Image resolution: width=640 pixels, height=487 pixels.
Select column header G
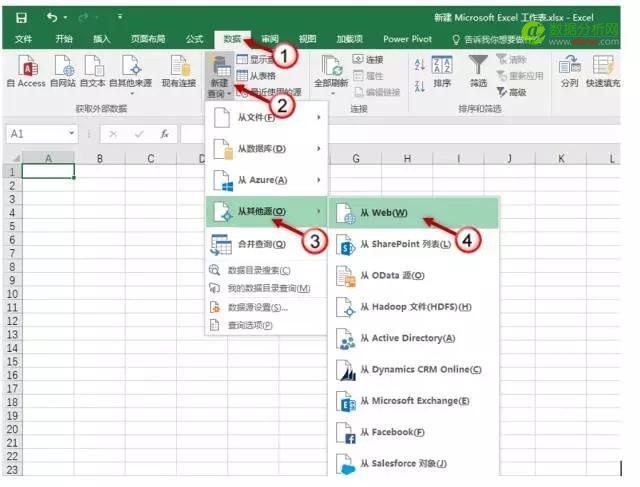click(356, 158)
